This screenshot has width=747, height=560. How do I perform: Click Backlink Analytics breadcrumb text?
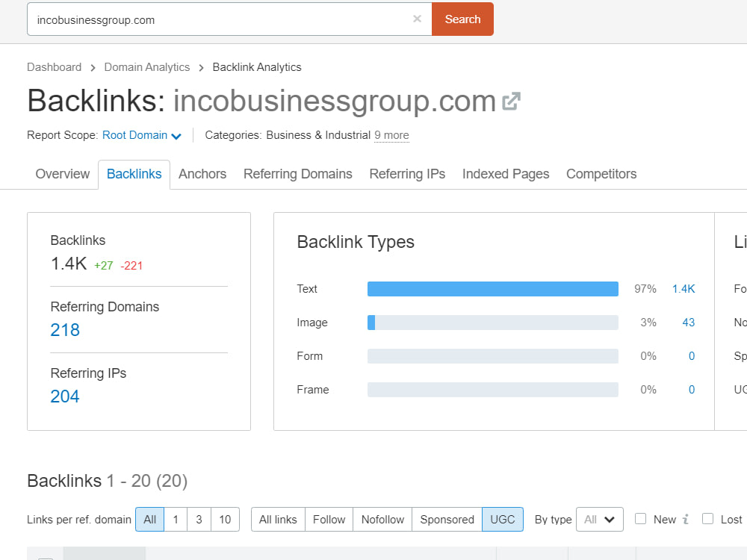pyautogui.click(x=257, y=67)
